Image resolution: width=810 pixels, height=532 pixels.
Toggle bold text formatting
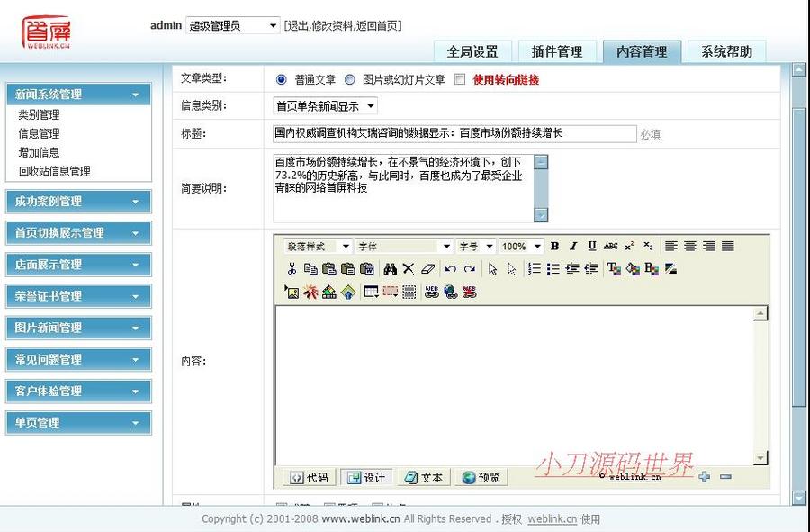554,247
